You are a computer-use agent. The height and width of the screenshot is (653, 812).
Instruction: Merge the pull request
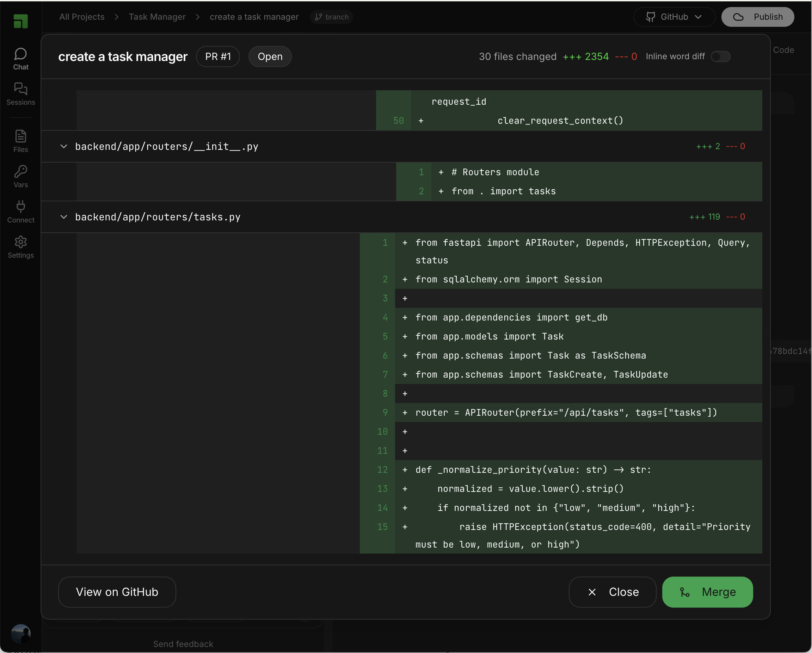click(707, 592)
